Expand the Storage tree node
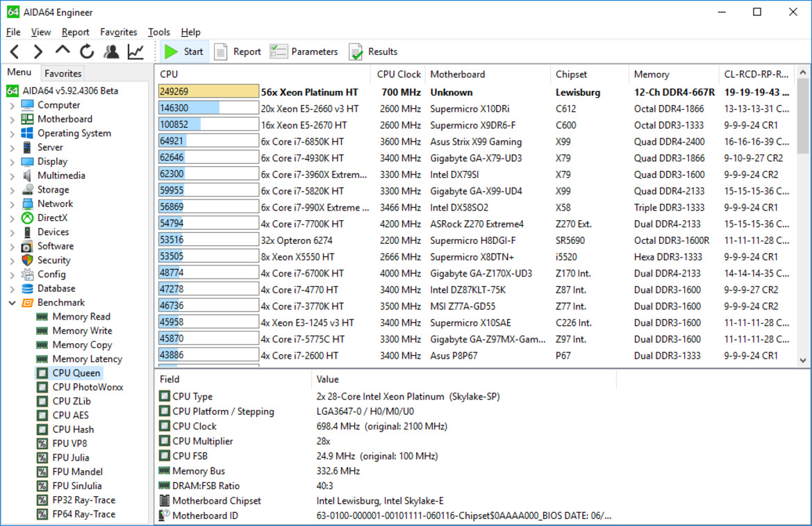This screenshot has height=526, width=812. pos(12,190)
